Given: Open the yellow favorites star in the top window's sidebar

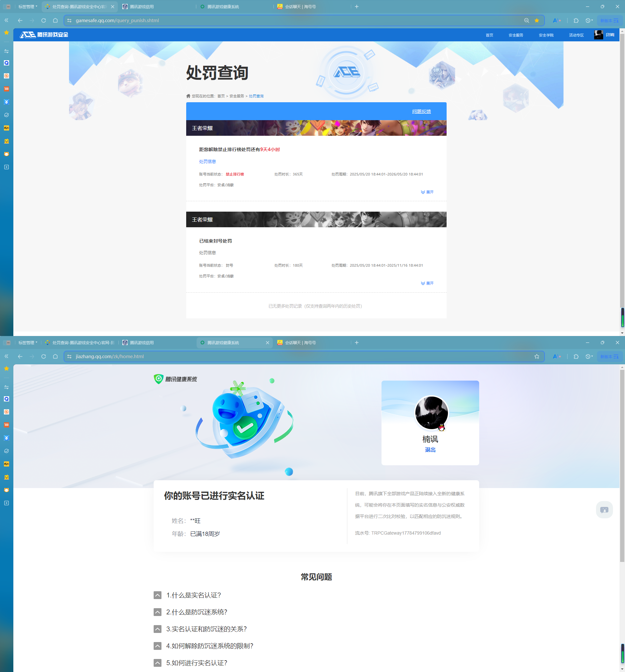Looking at the screenshot, I should (x=7, y=33).
